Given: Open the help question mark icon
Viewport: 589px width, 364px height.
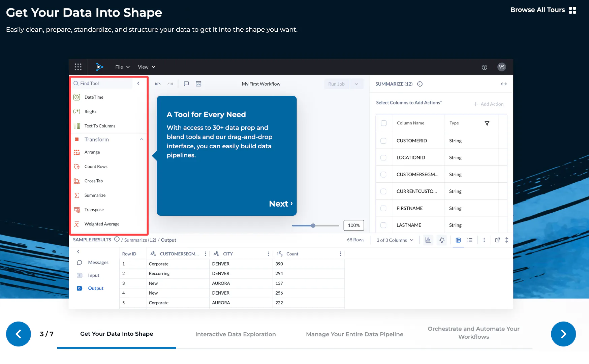Looking at the screenshot, I should pos(484,67).
